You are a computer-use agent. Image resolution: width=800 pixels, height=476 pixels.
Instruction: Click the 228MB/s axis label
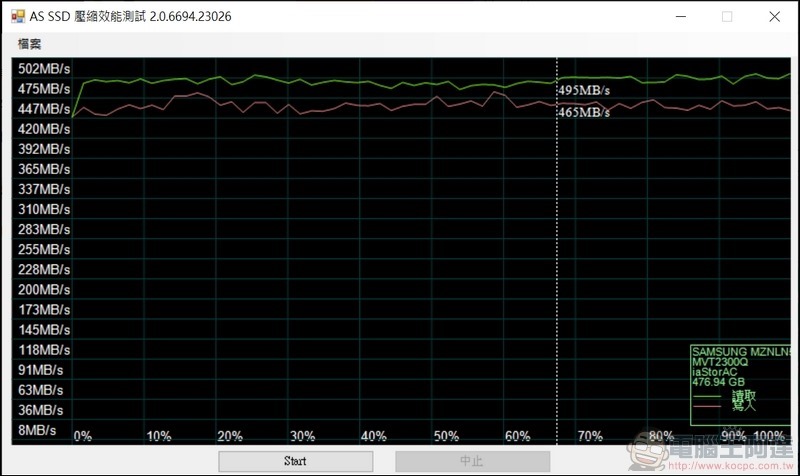click(44, 269)
